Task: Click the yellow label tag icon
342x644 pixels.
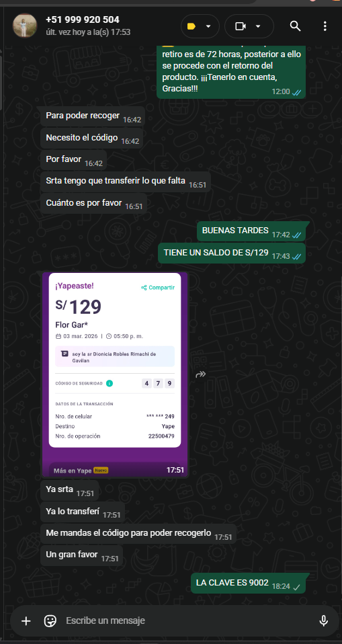Action: [x=191, y=26]
